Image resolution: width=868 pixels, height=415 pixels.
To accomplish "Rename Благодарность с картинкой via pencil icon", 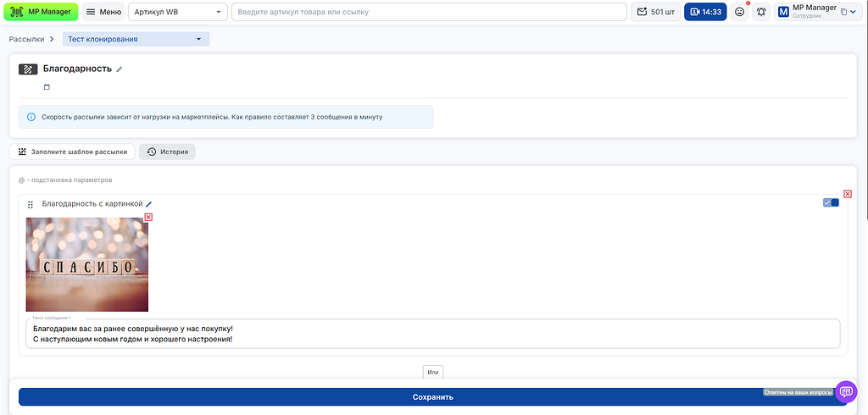I will [149, 204].
